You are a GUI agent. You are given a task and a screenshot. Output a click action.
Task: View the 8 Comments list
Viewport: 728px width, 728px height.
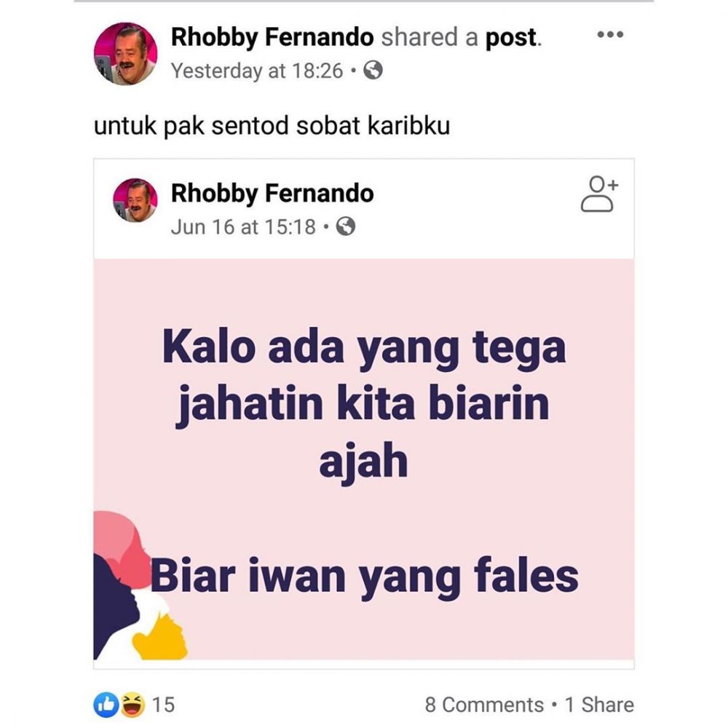[x=484, y=705]
